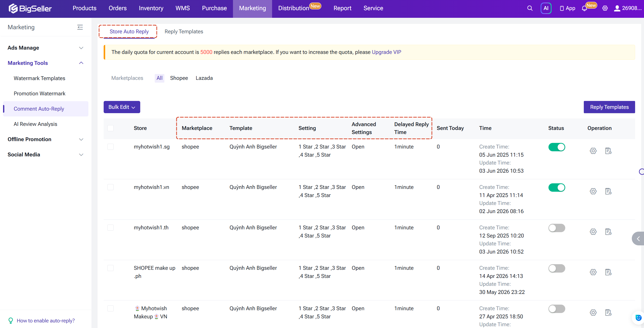This screenshot has width=644, height=328.
Task: Filter marketplaces by All
Action: [160, 78]
